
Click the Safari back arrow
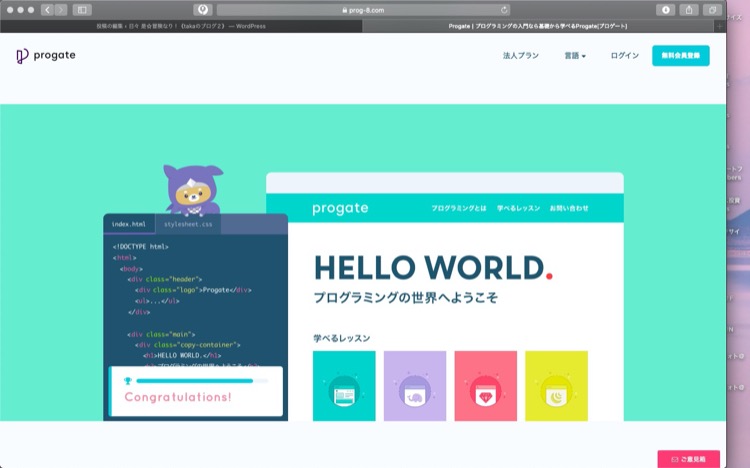(47, 10)
